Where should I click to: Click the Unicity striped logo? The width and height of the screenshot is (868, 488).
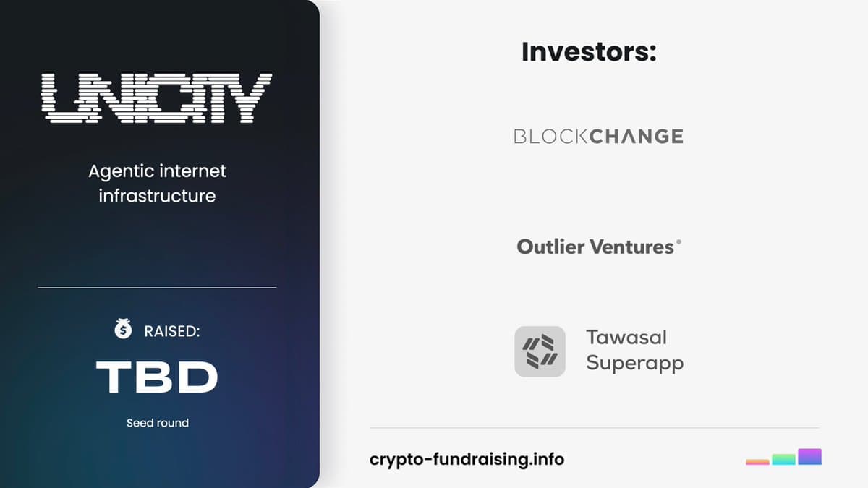coord(157,97)
